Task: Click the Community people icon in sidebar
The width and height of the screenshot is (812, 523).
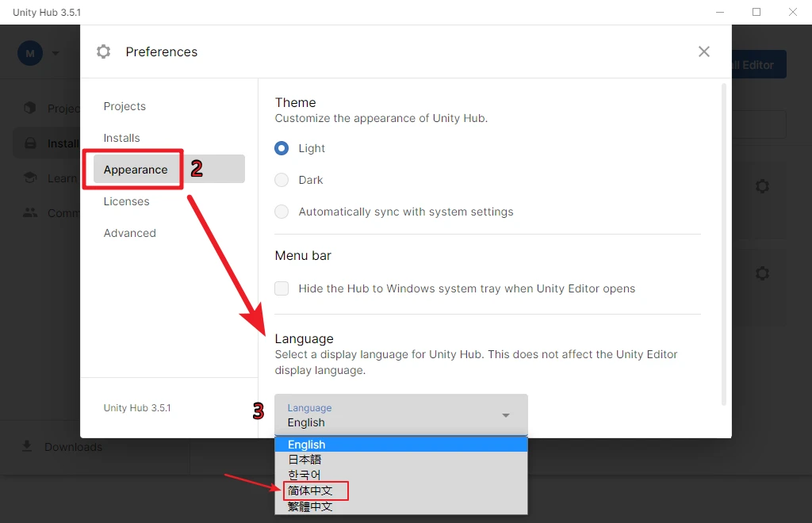Action: (x=30, y=212)
